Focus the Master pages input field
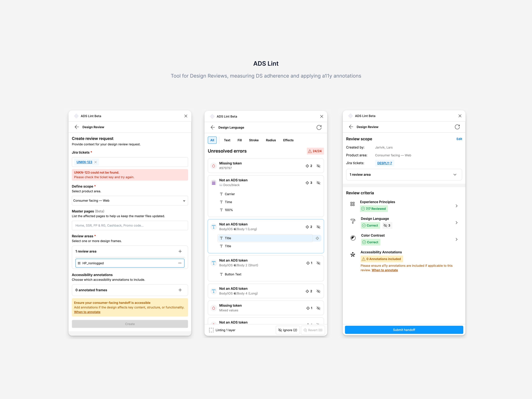Image resolution: width=532 pixels, height=399 pixels. 130,226
